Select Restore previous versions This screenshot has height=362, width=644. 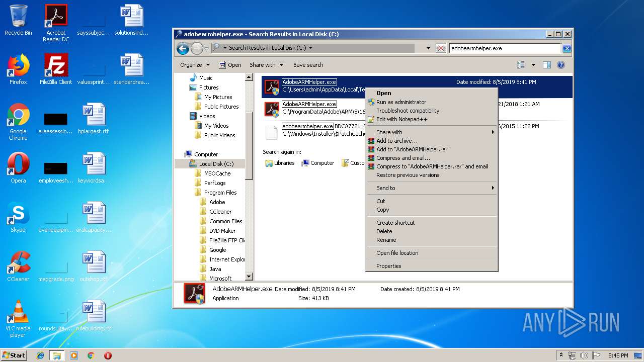(432, 175)
